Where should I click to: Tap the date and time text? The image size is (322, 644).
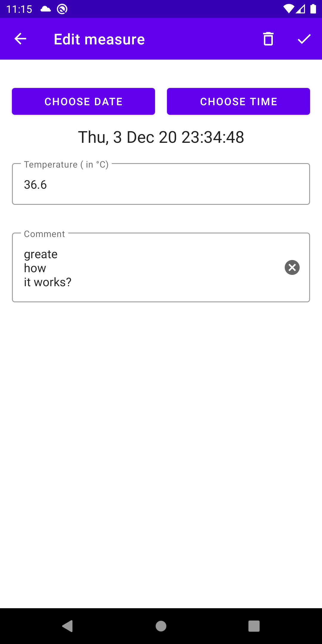(161, 137)
